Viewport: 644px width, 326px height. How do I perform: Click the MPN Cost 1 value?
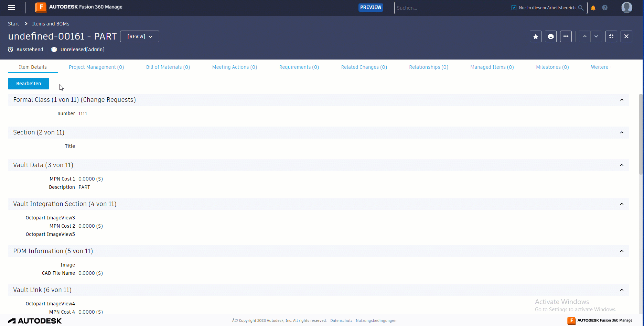(91, 179)
